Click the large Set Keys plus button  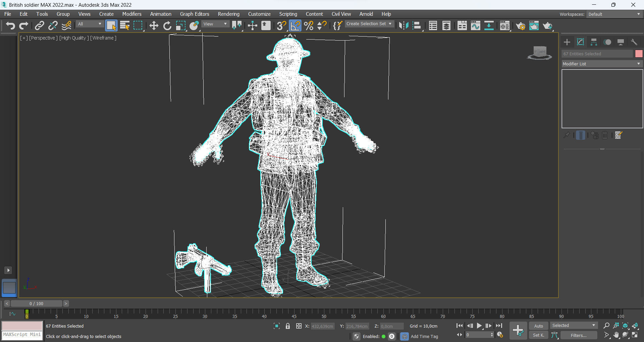(x=518, y=331)
